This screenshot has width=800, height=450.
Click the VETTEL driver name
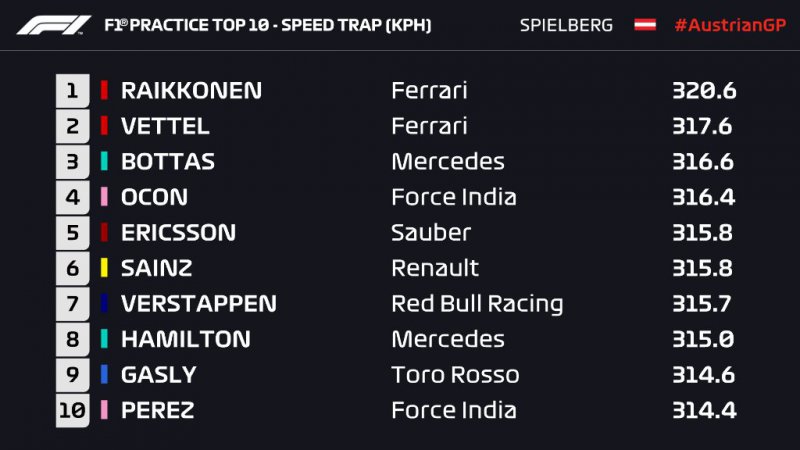165,126
